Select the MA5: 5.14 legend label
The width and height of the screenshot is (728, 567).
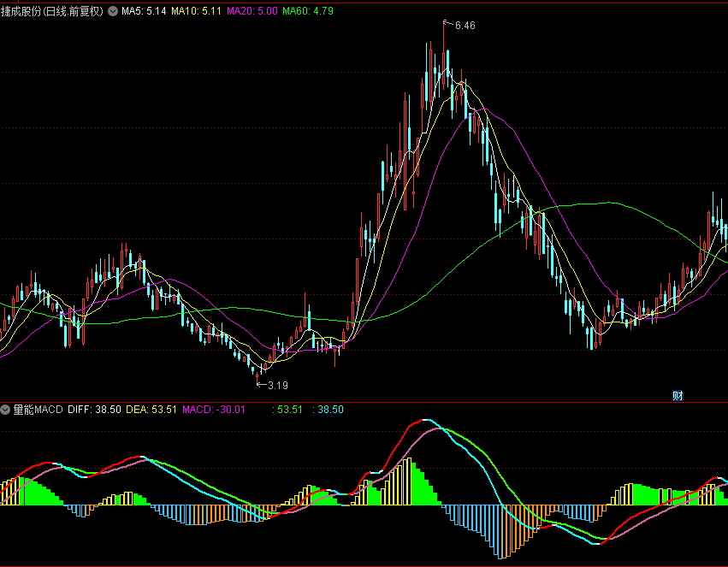[x=144, y=12]
